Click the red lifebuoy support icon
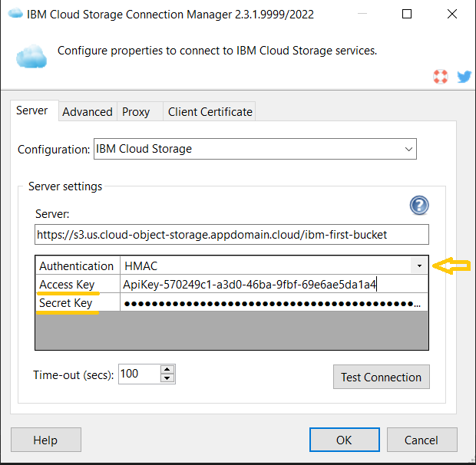This screenshot has height=465, width=476. click(x=440, y=77)
